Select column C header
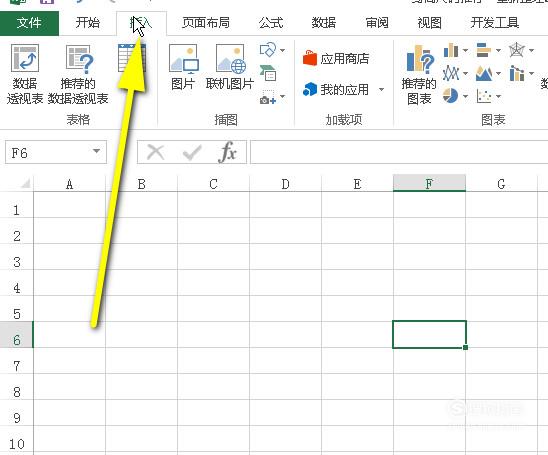 (x=214, y=184)
